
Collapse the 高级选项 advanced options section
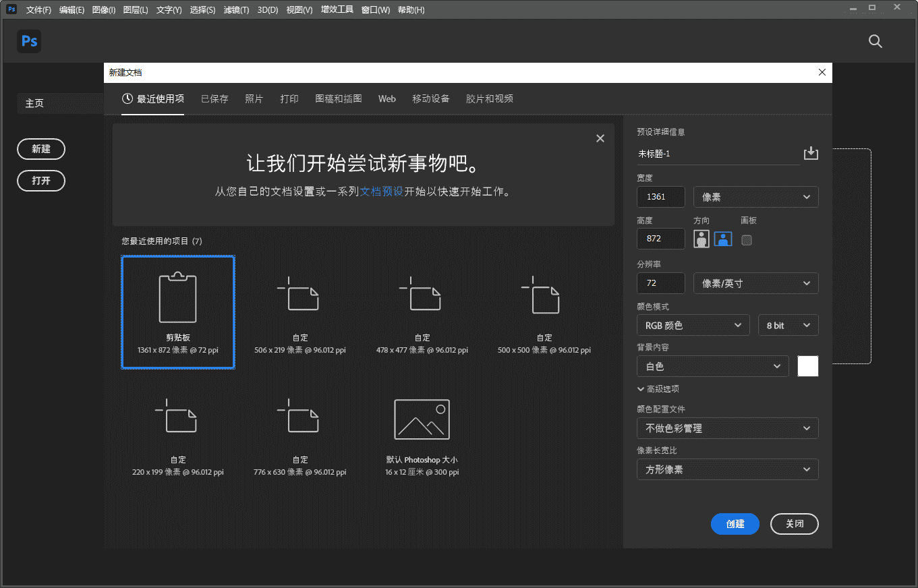tap(658, 389)
